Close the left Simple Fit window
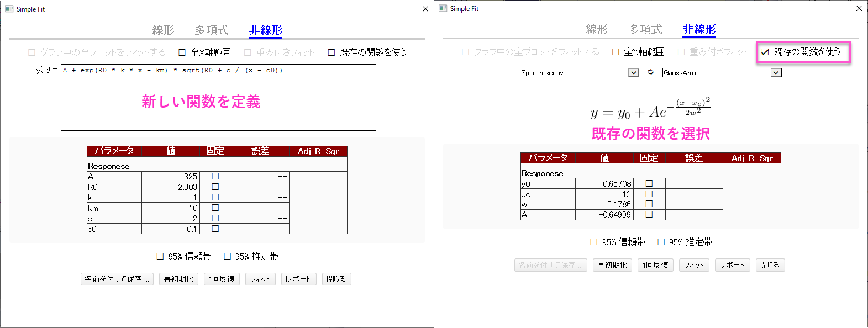This screenshot has height=328, width=868. [425, 9]
